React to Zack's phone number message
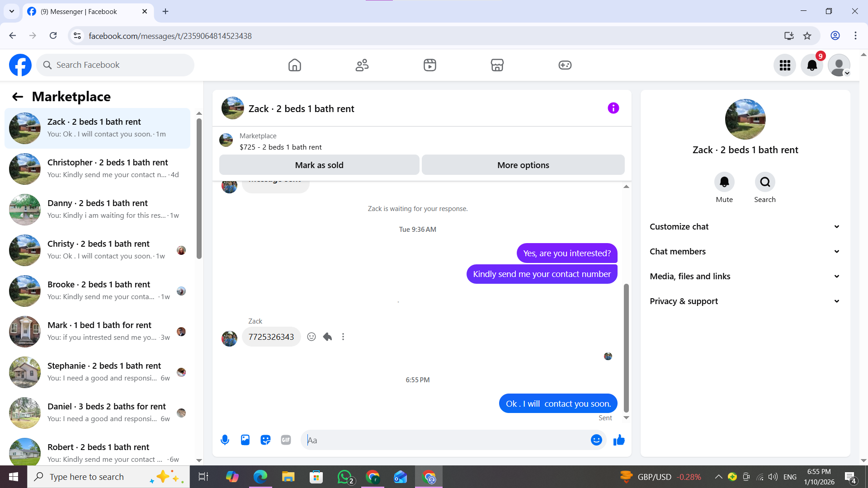The image size is (868, 488). tap(311, 337)
